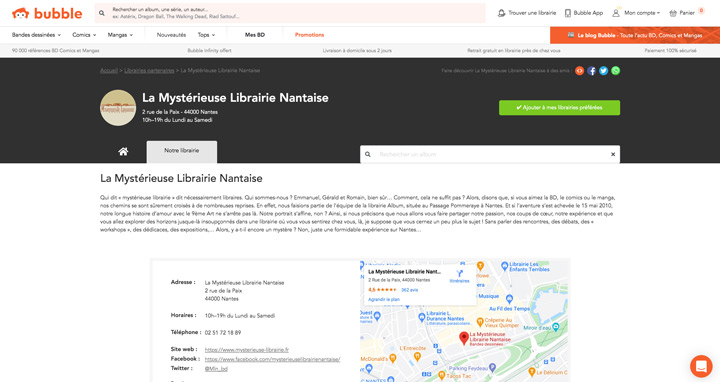The height and width of the screenshot is (382, 720).
Task: Click the Librairie L. Durance Nantes marker
Action: pos(422,317)
